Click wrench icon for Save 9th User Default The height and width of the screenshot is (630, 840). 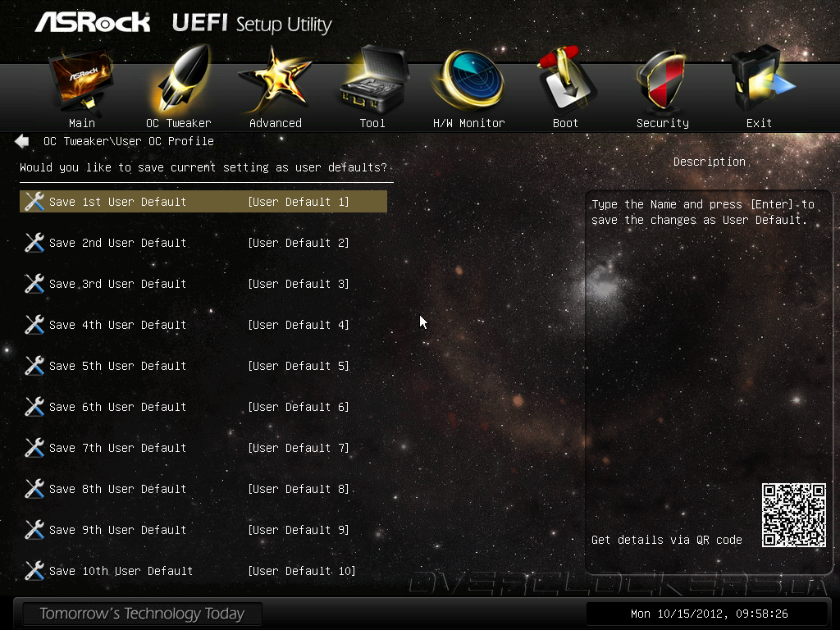pyautogui.click(x=34, y=530)
